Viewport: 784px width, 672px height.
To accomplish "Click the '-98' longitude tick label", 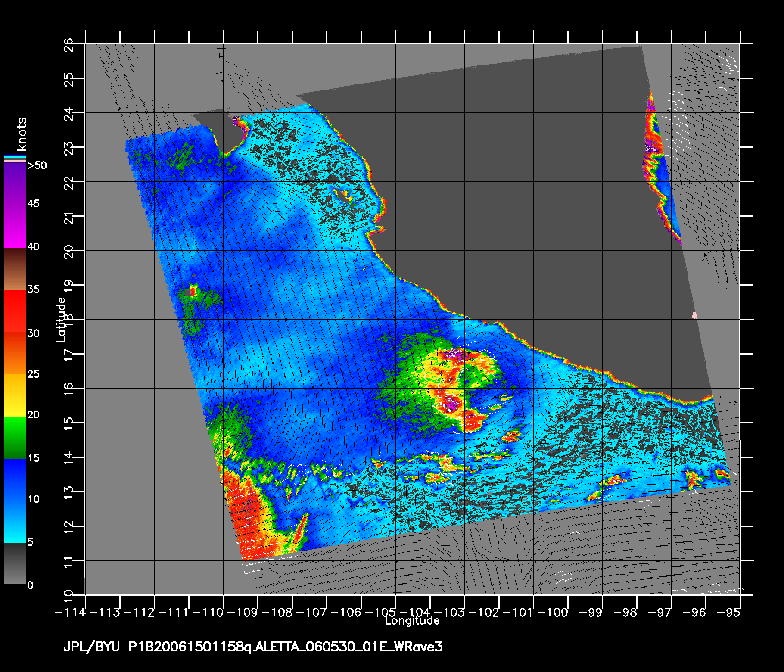I will pos(626,613).
